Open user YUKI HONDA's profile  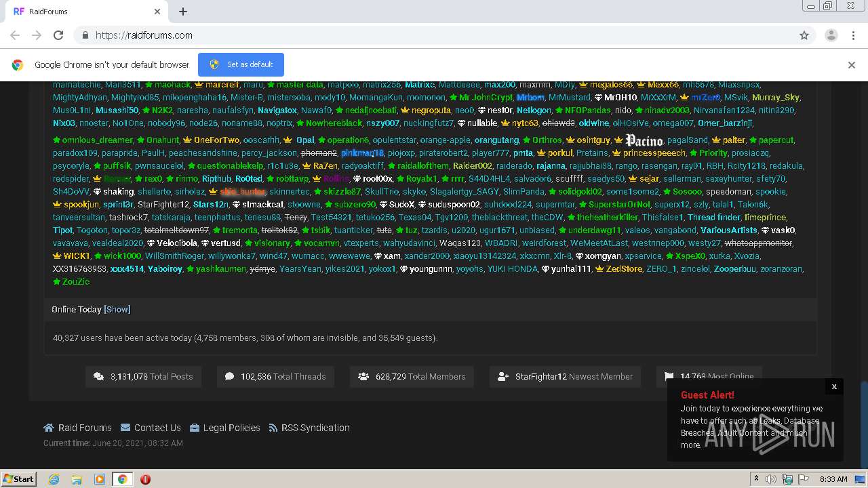[x=513, y=269]
